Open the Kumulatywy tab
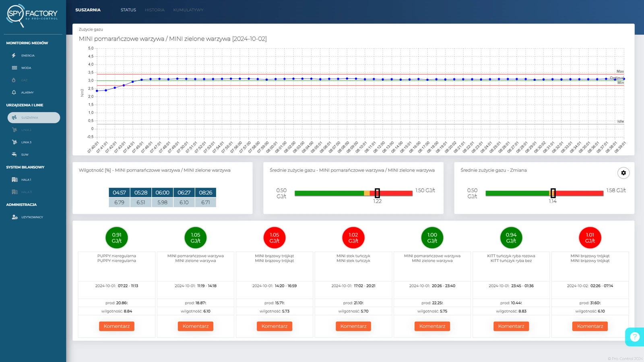The image size is (644, 362). (x=188, y=10)
